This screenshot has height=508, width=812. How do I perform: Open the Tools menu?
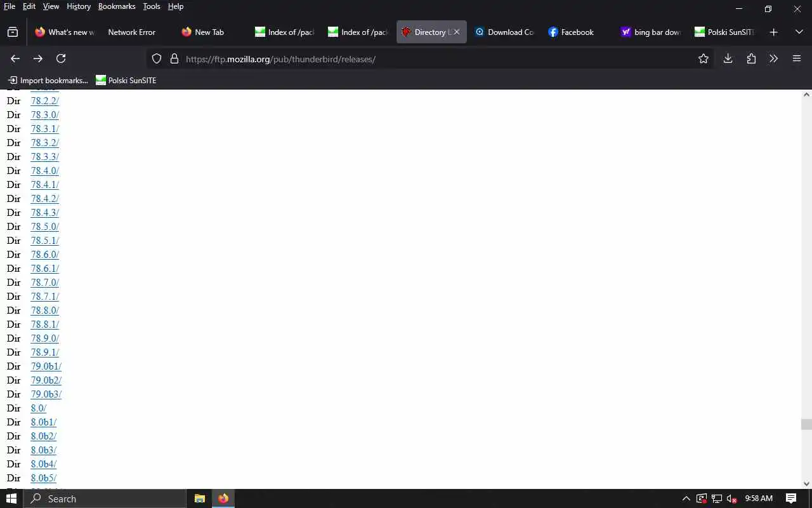tap(152, 6)
